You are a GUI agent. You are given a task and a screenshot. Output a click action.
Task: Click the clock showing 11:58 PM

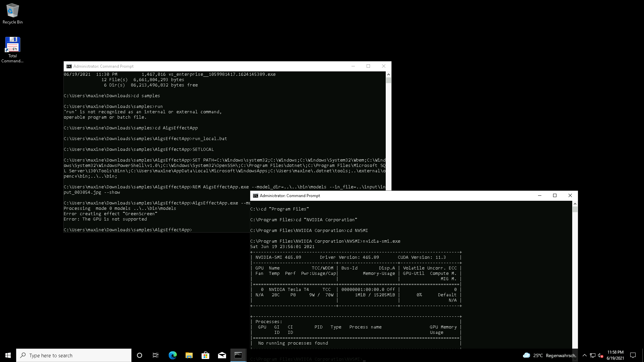[615, 355]
